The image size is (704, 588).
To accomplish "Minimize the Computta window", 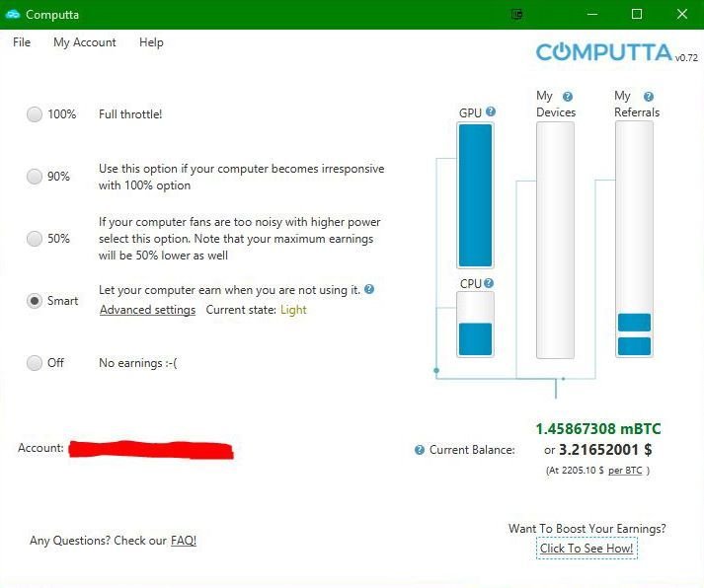I will pos(592,15).
